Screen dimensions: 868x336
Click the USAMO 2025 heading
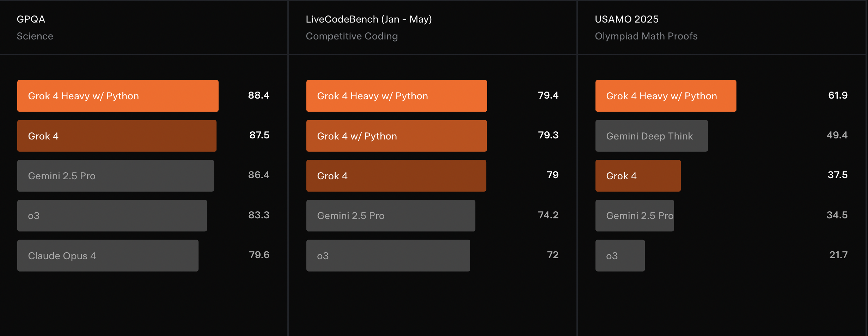[626, 19]
